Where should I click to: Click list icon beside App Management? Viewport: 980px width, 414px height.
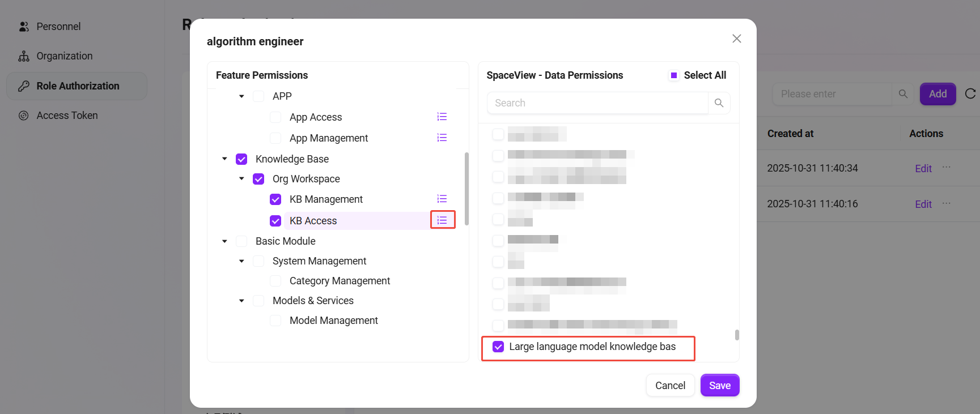click(x=442, y=138)
